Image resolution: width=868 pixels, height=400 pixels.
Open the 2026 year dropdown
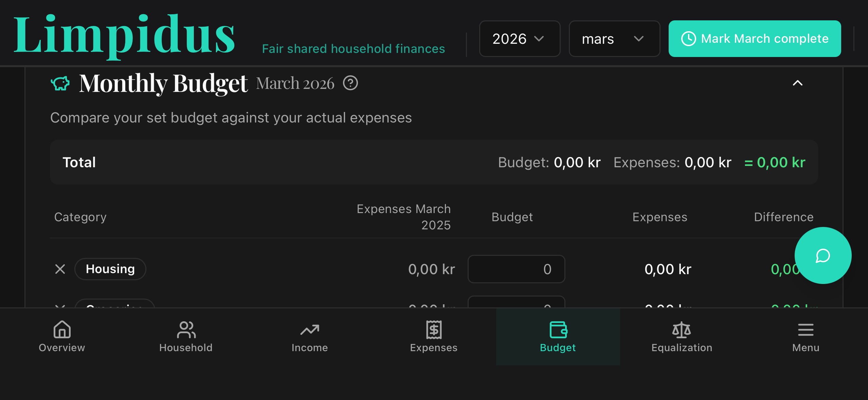pos(519,39)
